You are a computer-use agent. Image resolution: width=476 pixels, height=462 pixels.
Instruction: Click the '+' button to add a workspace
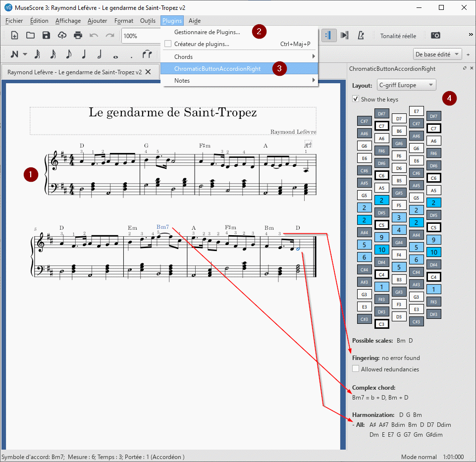tap(468, 54)
